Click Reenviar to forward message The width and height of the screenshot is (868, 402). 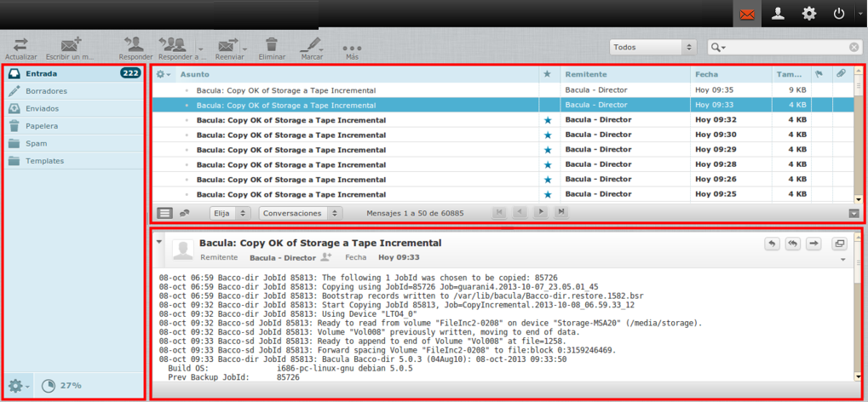click(227, 49)
